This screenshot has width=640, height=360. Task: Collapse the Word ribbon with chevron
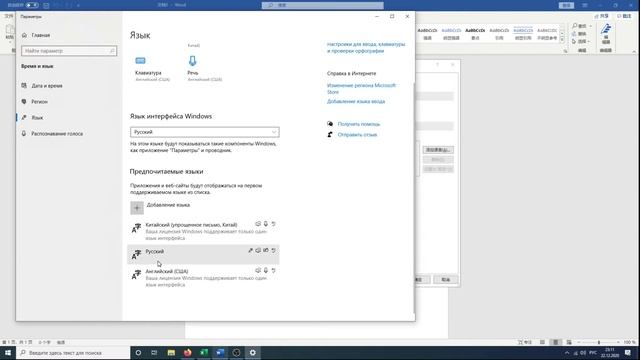tap(634, 51)
